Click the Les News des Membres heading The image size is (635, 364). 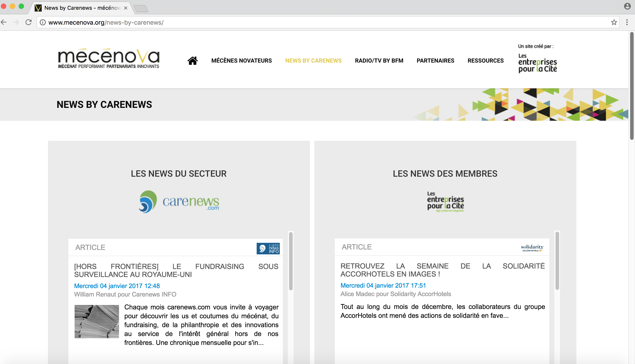click(x=445, y=174)
